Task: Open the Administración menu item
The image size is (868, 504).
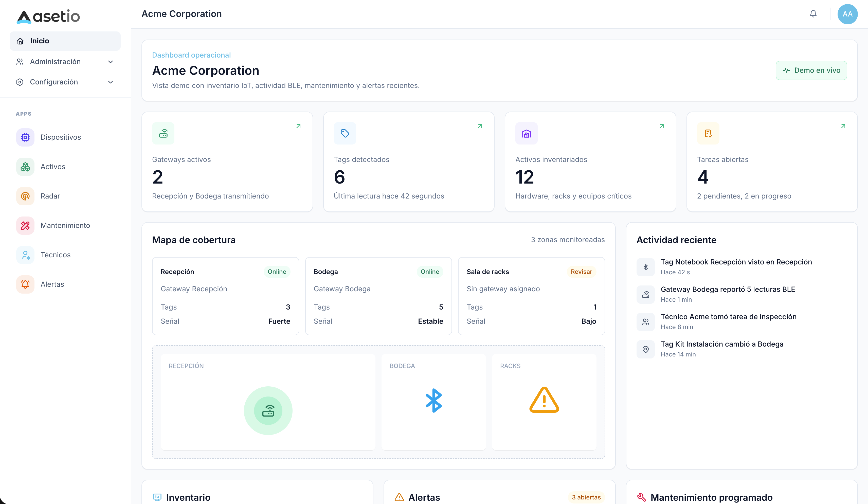Action: point(65,62)
